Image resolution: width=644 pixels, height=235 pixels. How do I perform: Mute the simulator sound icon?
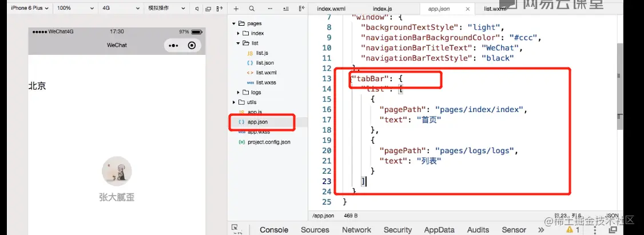coord(197,8)
